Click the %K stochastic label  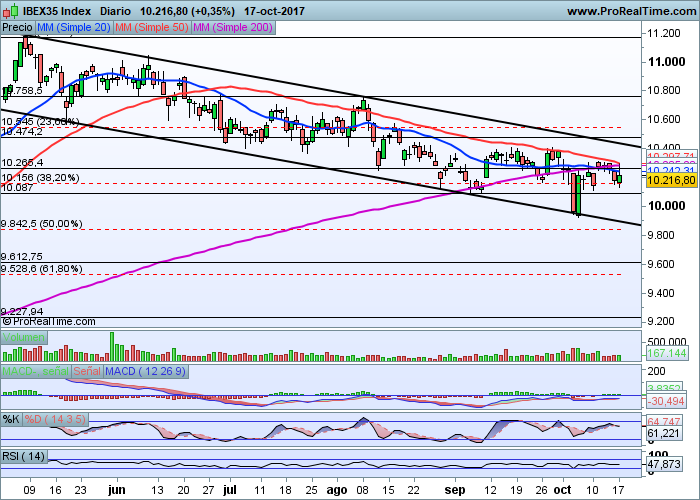12,418
